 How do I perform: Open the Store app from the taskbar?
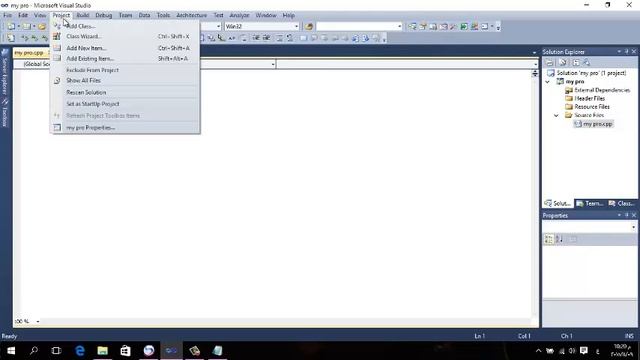[x=125, y=350]
